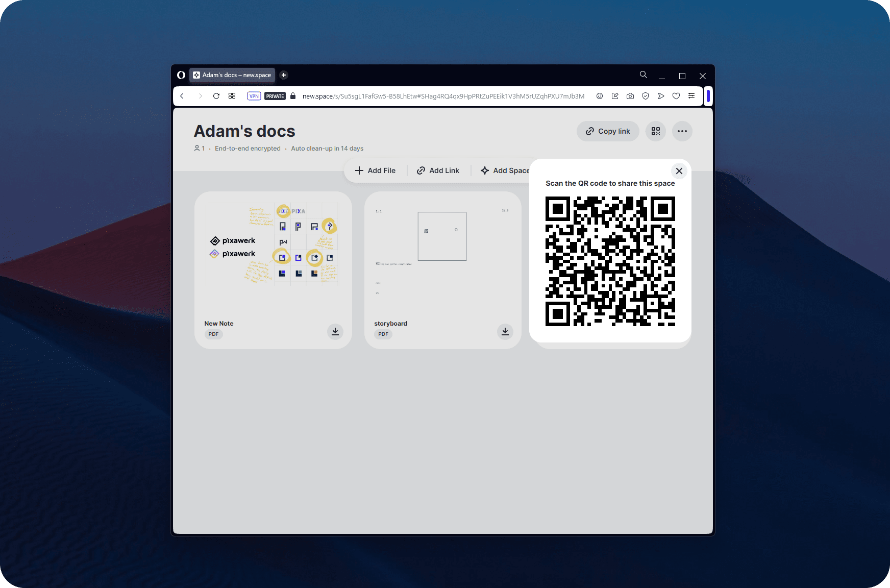Search tabs using the magnifier icon in the title bar
The height and width of the screenshot is (588, 890).
point(644,75)
